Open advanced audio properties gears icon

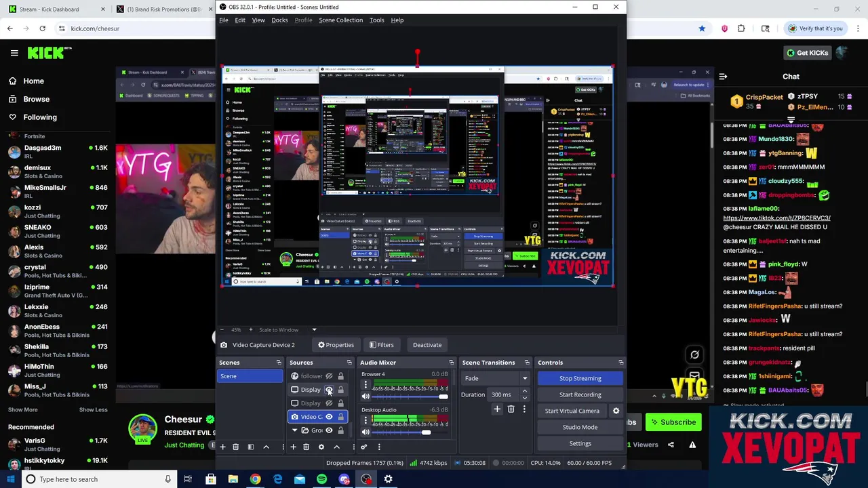click(x=363, y=447)
